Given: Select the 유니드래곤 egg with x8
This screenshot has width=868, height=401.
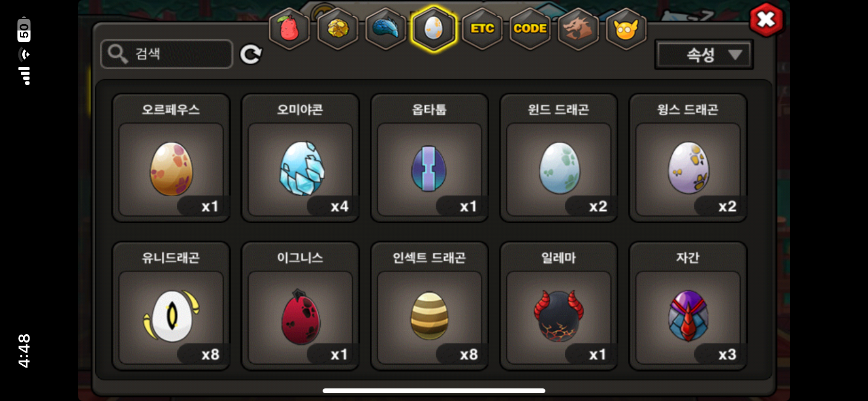Looking at the screenshot, I should [171, 306].
